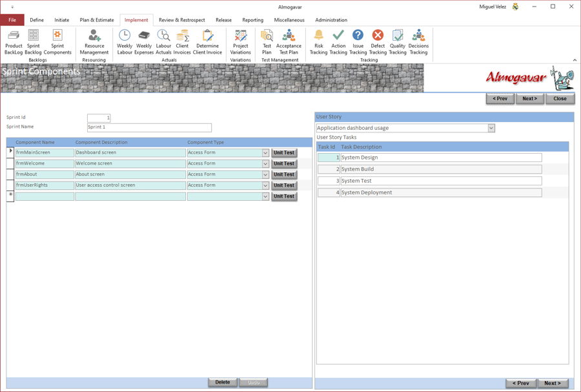Viewport: 581px width, 392px height.
Task: Switch to the Reporting tab
Action: click(x=252, y=20)
